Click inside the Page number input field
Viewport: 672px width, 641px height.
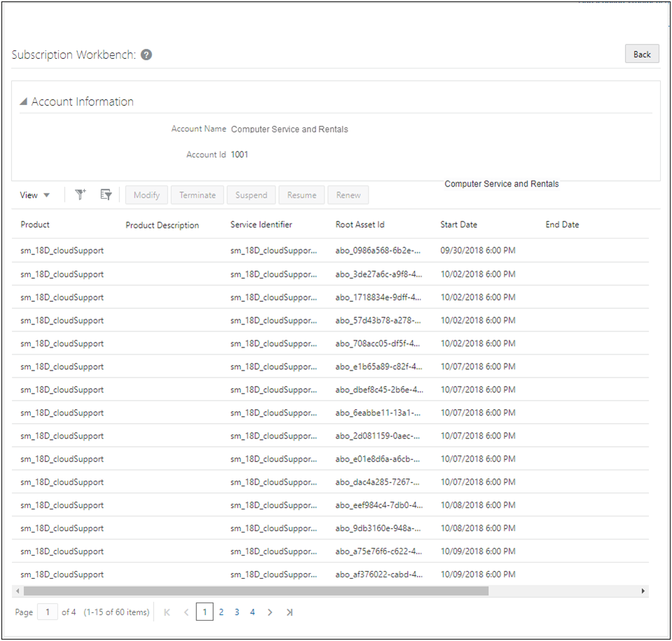pos(47,612)
